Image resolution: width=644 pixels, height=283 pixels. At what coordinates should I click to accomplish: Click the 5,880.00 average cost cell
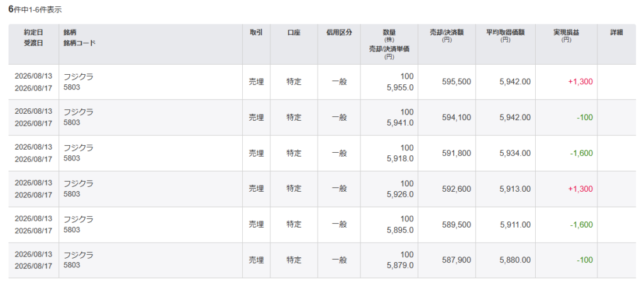(x=506, y=260)
